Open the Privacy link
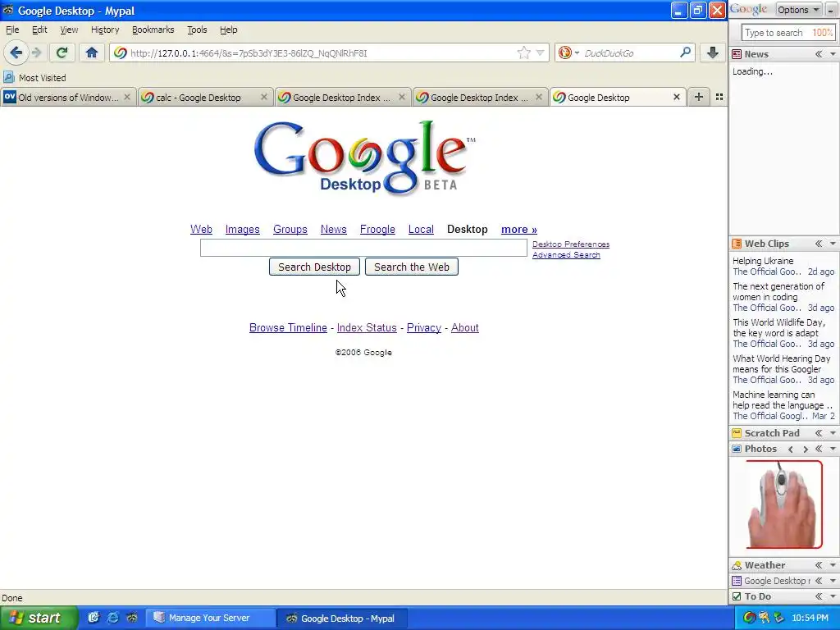 (x=424, y=328)
